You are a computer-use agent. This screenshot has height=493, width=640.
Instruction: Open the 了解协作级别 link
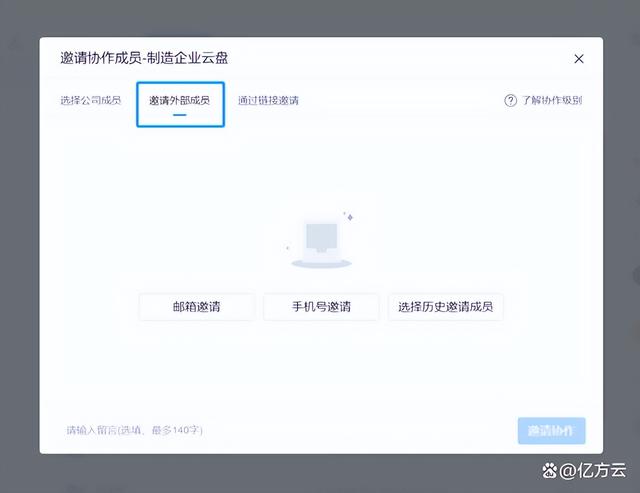click(x=551, y=100)
